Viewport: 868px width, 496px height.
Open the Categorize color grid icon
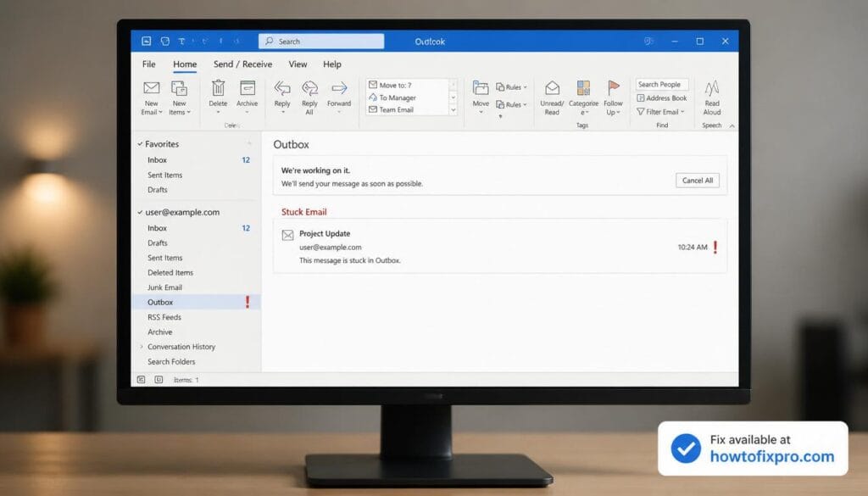(583, 88)
